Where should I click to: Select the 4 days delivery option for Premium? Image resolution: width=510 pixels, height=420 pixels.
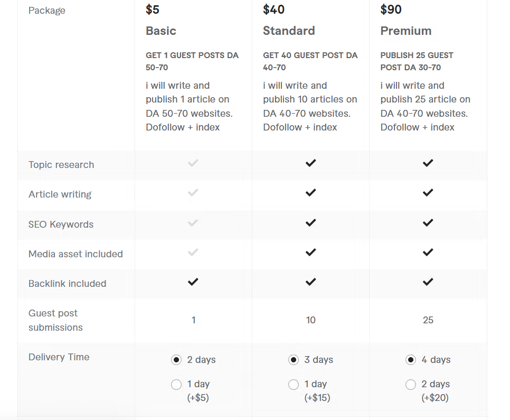point(410,360)
